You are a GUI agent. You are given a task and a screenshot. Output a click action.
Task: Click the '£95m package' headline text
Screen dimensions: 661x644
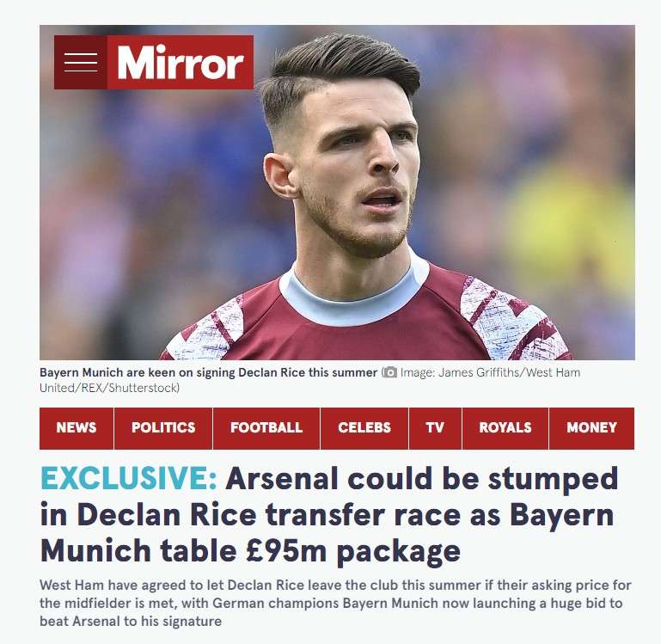353,552
